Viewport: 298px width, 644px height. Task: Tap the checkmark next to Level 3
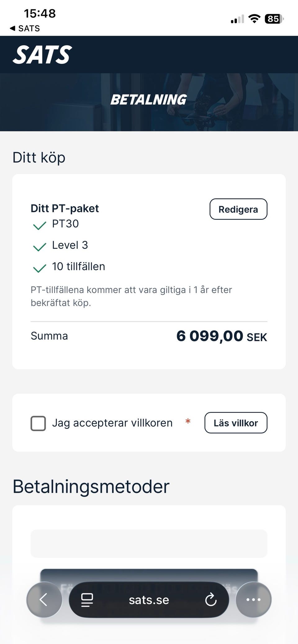(x=39, y=246)
